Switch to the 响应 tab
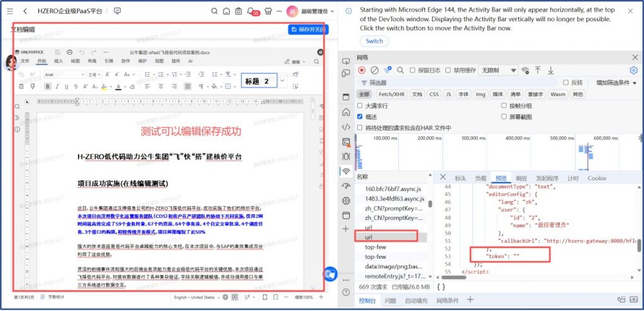Screen dimensions: 644x311 click(521, 178)
